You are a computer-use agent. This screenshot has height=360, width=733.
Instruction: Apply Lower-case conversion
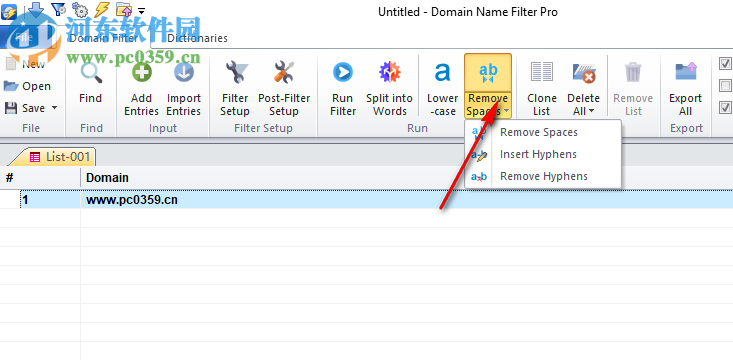click(442, 88)
